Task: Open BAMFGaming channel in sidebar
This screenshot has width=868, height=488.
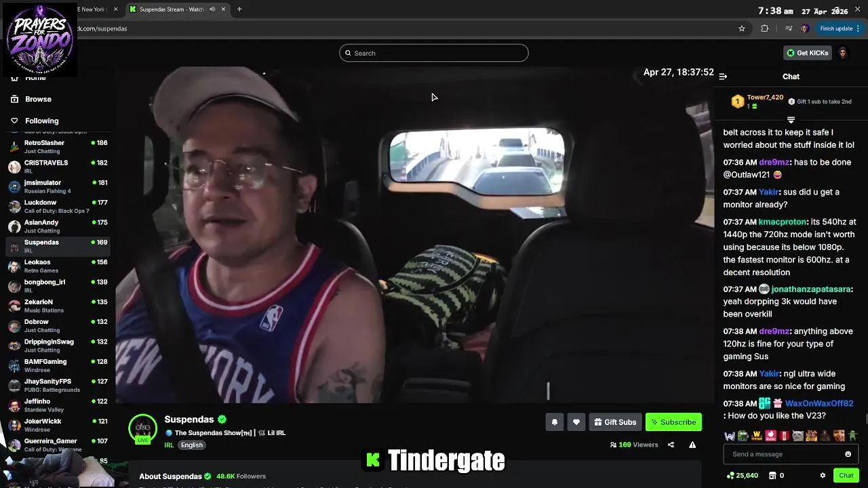Action: pos(58,365)
